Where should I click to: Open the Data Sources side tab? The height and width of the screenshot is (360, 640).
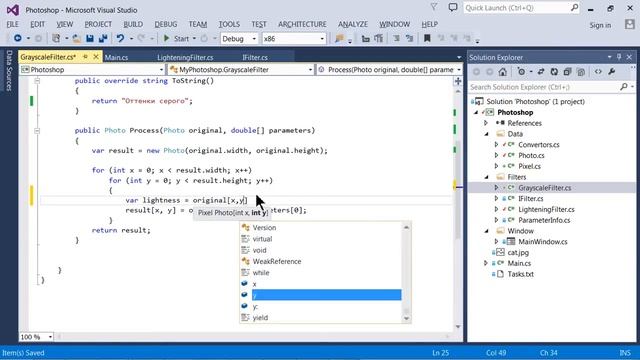pos(9,70)
